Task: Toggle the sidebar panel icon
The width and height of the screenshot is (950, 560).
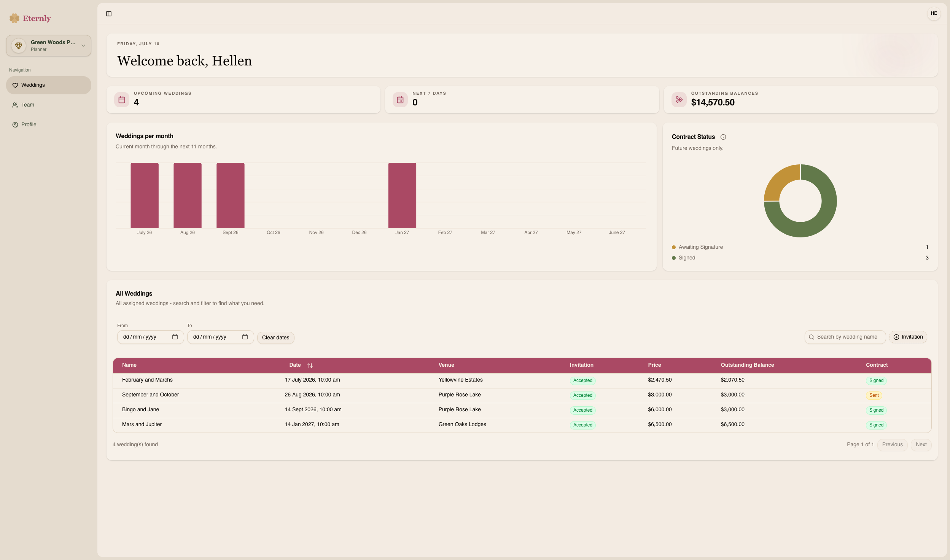Action: (109, 14)
